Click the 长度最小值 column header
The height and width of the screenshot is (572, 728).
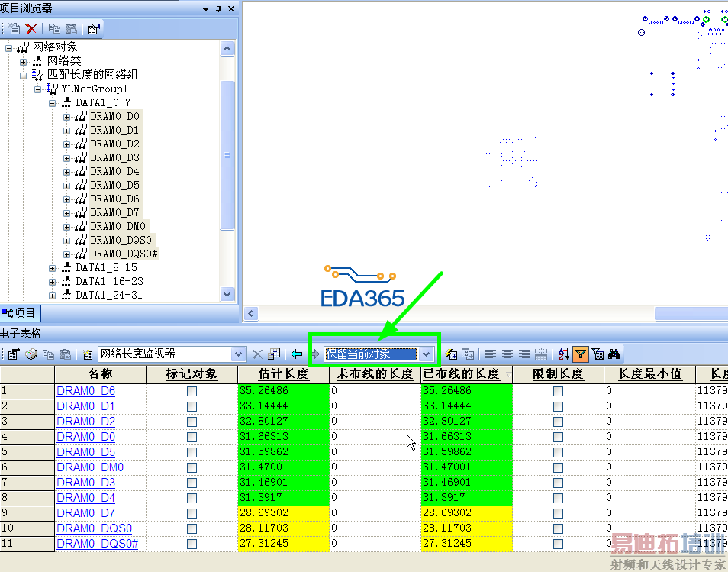[649, 374]
